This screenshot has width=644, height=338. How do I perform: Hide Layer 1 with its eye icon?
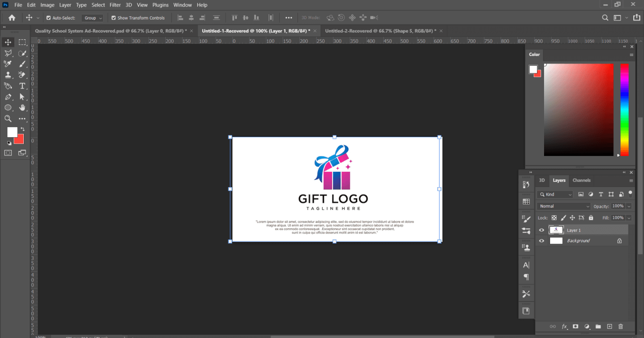pyautogui.click(x=542, y=230)
